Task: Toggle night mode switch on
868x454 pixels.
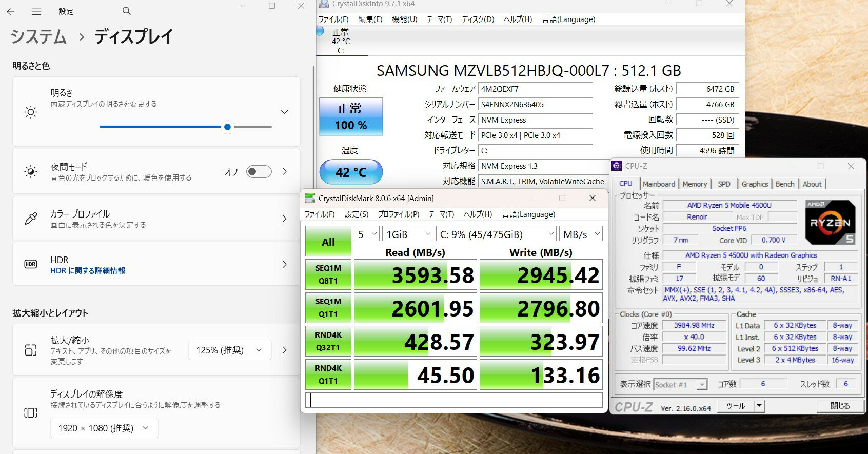Action: click(259, 171)
